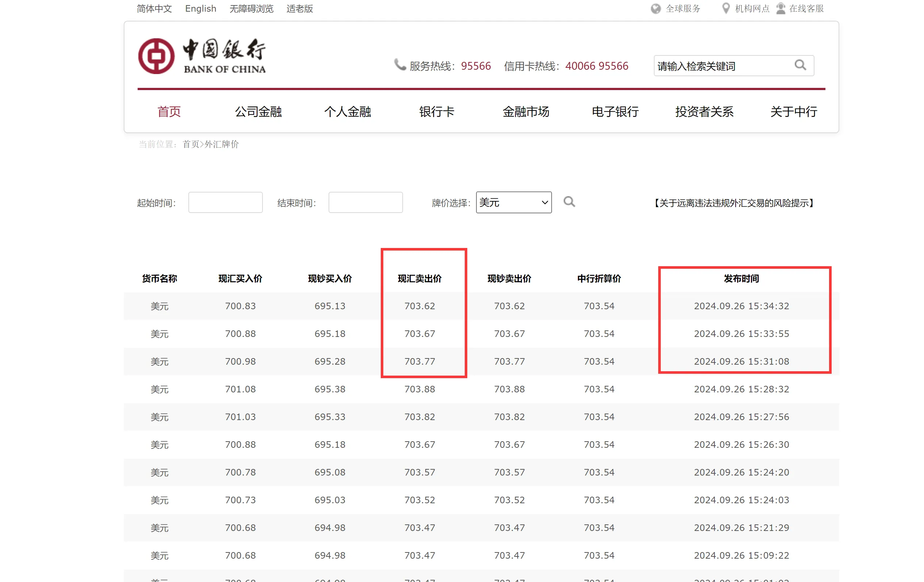The width and height of the screenshot is (924, 582).
Task: Select 美元 from the currency dropdown
Action: point(511,203)
